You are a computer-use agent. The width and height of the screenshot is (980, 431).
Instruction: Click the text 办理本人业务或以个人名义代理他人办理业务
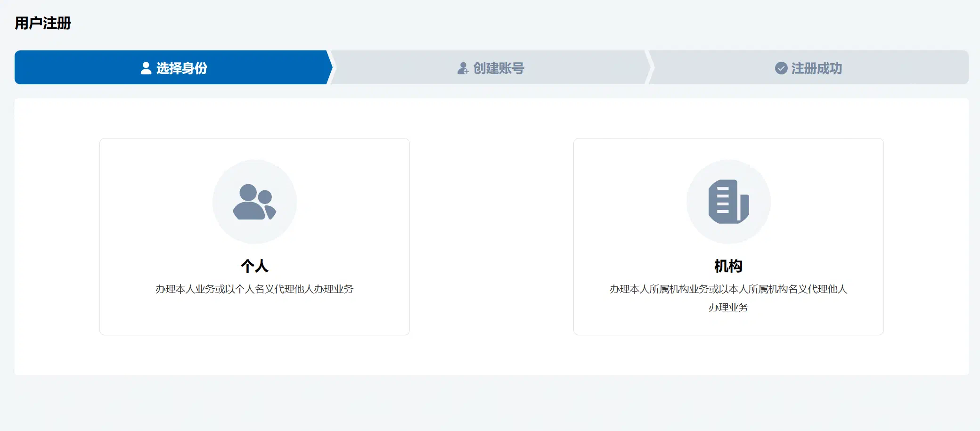point(254,289)
